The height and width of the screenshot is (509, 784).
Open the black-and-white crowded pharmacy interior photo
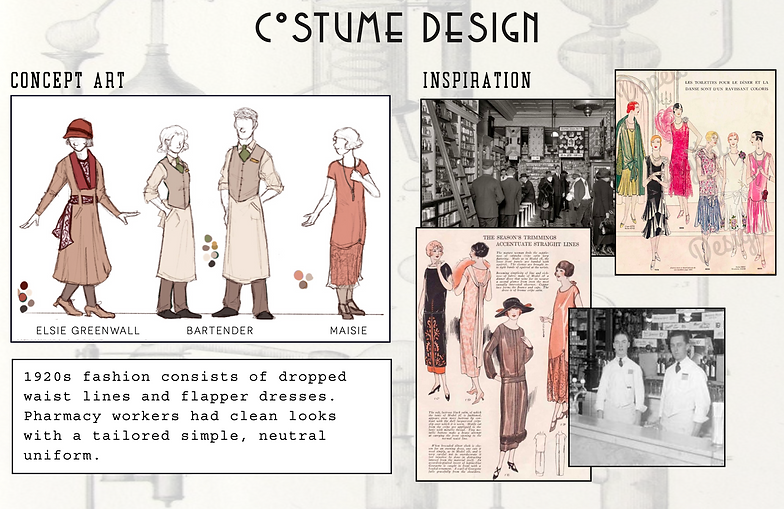(x=518, y=164)
